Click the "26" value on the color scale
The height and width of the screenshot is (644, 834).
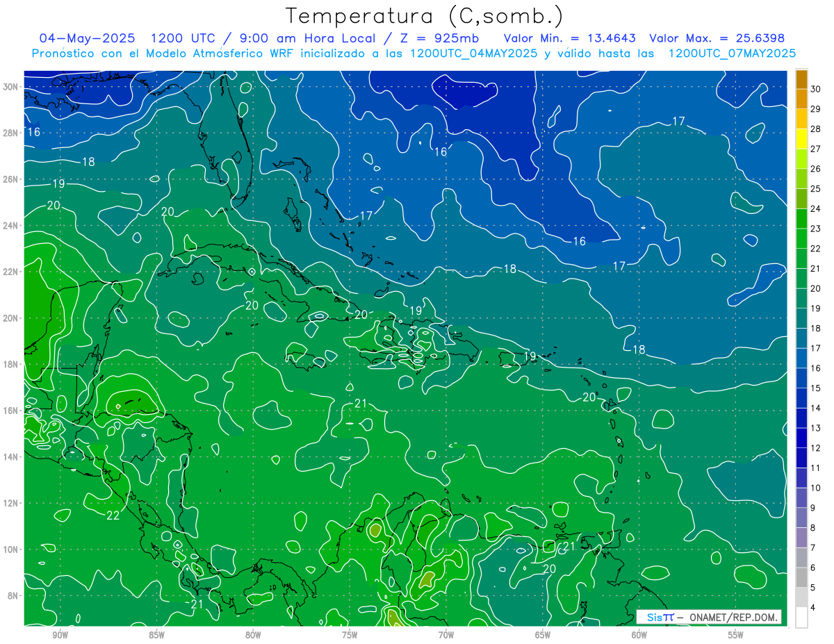click(x=816, y=169)
